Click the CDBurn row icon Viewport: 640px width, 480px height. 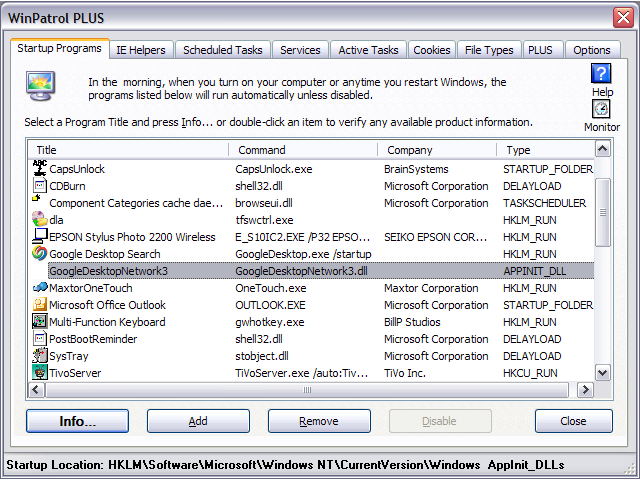tap(40, 186)
